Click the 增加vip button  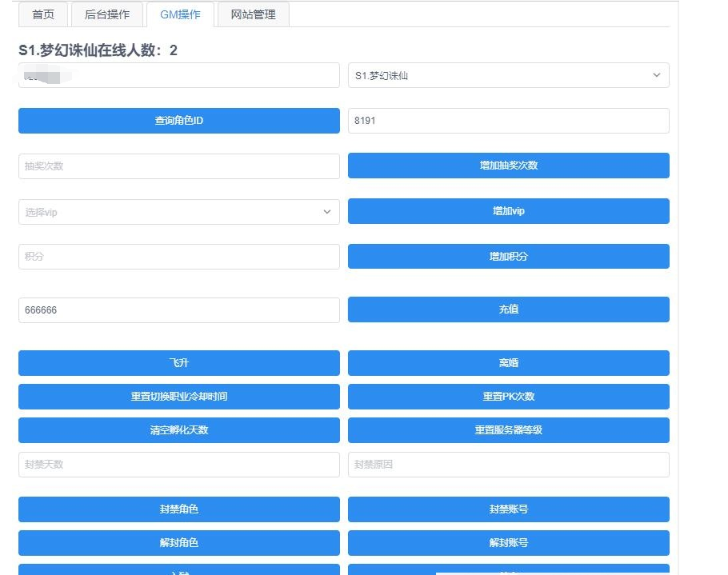[508, 211]
